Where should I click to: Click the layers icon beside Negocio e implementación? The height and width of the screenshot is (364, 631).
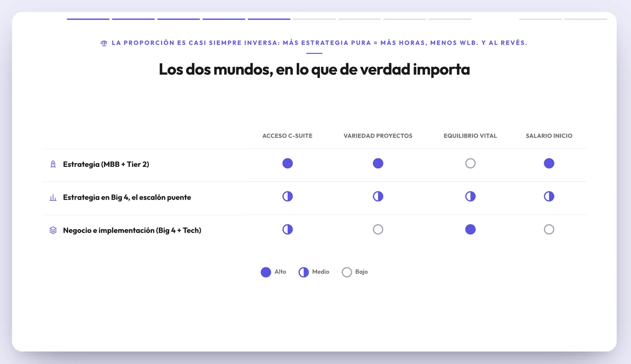pos(53,230)
